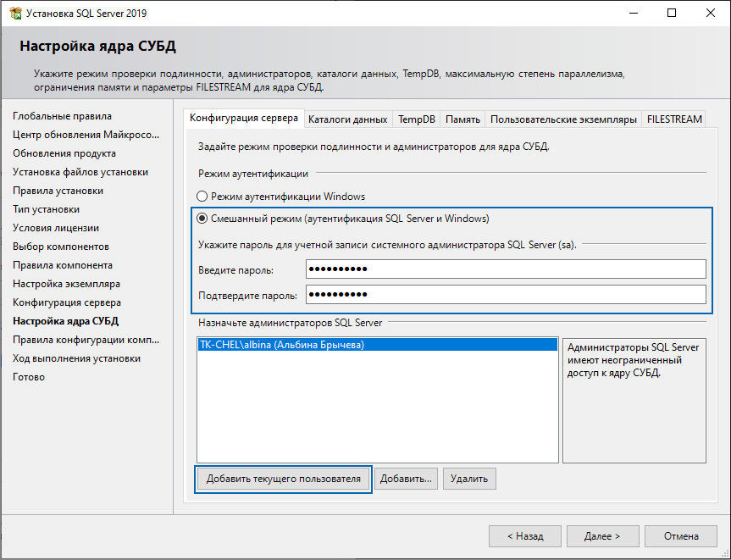The width and height of the screenshot is (731, 560).
Task: Switch to the Каталоги данных tab
Action: (x=348, y=119)
